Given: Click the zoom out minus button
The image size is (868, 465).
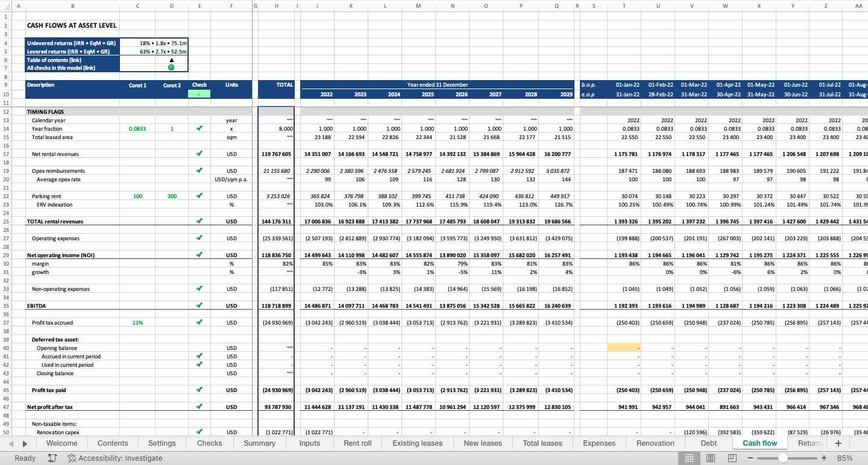Looking at the screenshot, I should point(750,458).
